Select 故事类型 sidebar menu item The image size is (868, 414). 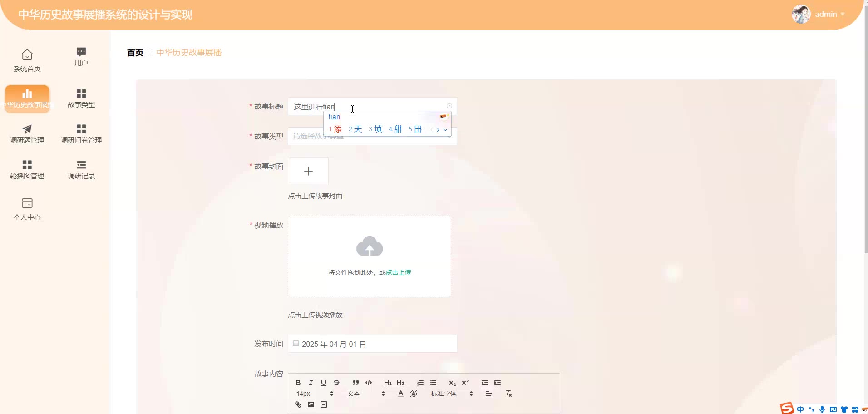coord(81,99)
